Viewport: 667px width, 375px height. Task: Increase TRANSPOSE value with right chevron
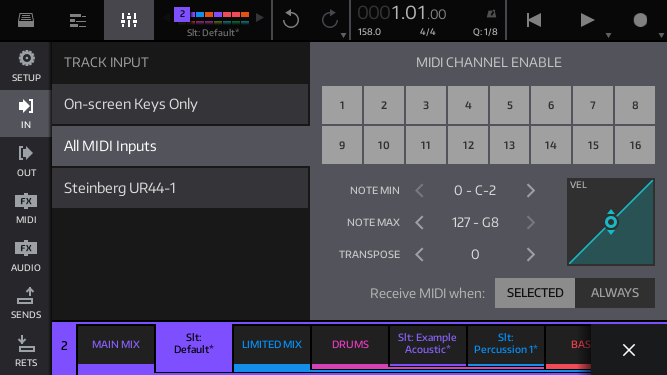[x=530, y=254]
